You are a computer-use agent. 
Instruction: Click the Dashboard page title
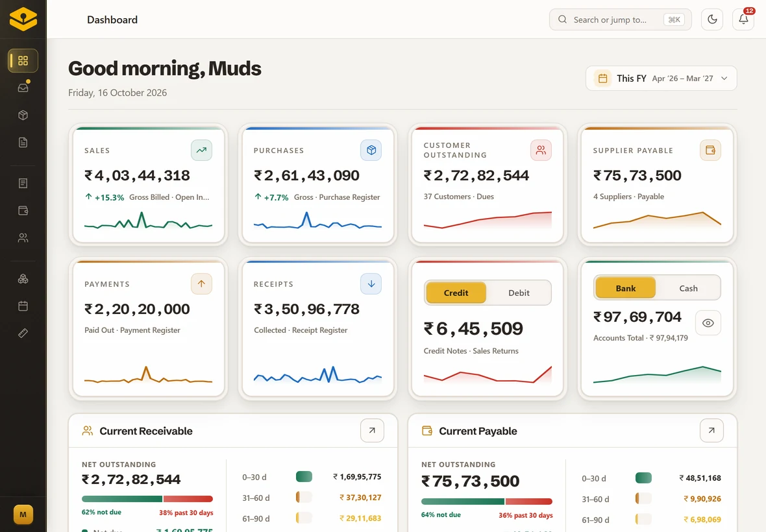[112, 20]
